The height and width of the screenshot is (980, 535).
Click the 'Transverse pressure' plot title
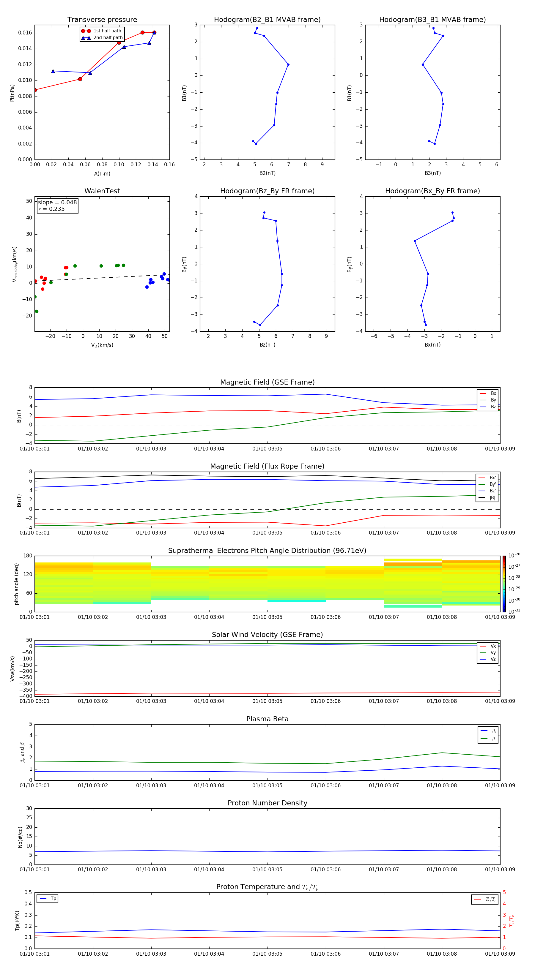pos(102,20)
